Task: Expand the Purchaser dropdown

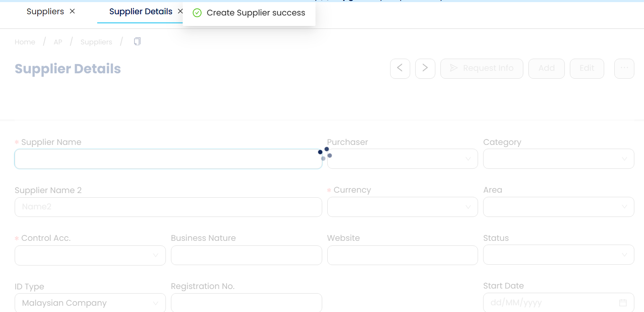Action: click(402, 159)
